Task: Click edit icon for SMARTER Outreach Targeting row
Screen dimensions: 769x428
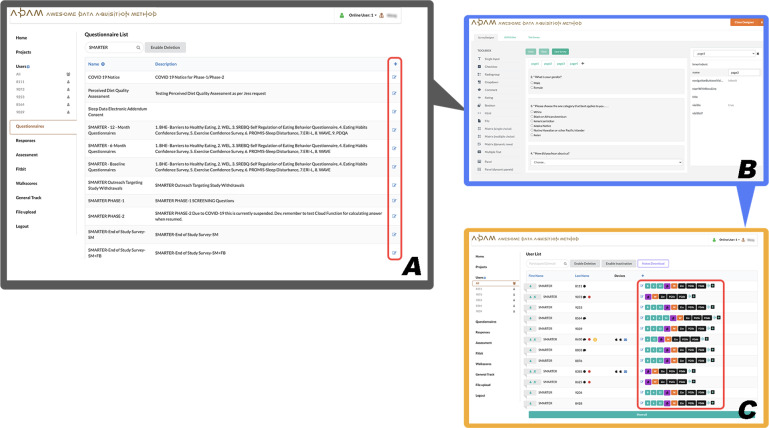Action: 394,184
